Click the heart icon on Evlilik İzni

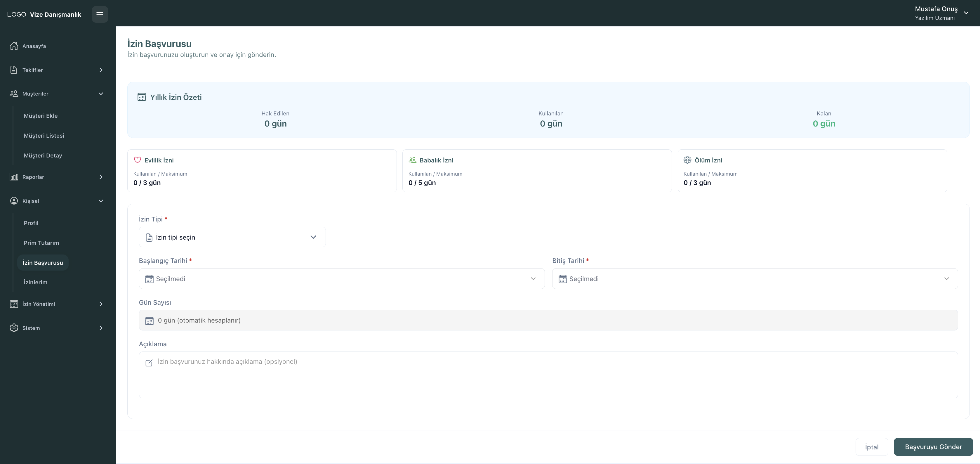tap(137, 160)
